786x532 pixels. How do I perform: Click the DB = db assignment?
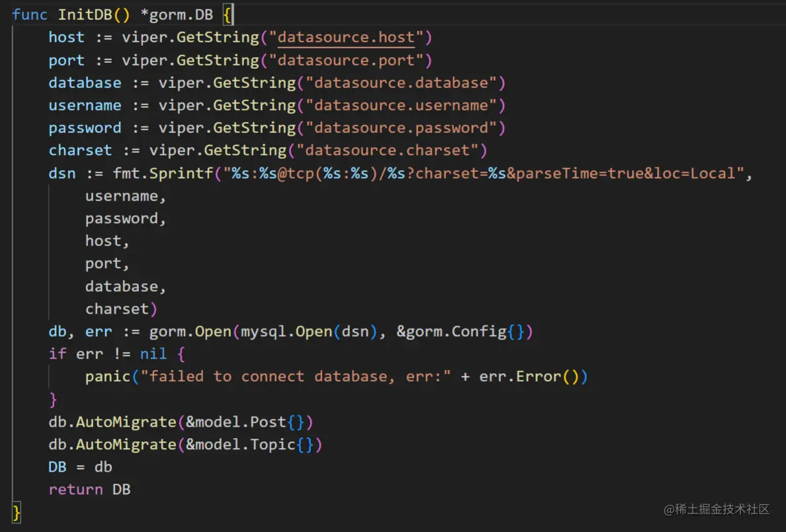click(80, 467)
